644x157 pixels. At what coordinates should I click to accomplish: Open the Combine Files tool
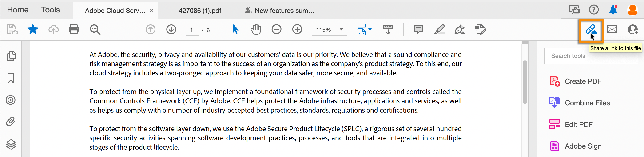[x=587, y=103]
